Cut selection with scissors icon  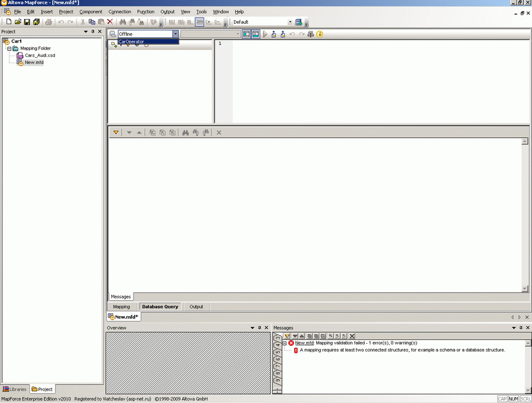82,22
